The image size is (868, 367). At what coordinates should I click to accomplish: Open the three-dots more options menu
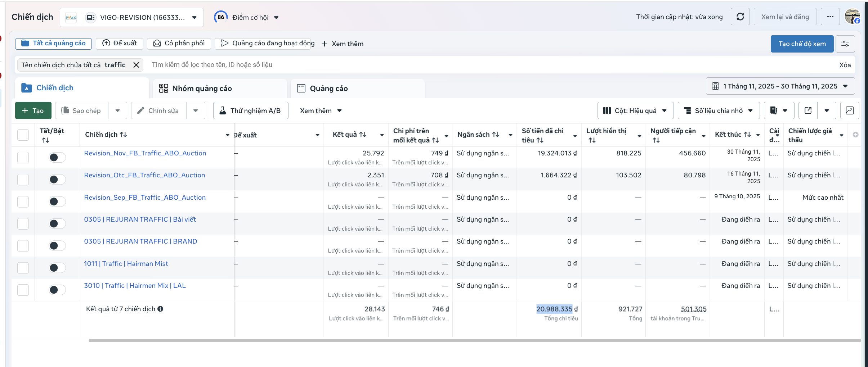[x=830, y=17]
